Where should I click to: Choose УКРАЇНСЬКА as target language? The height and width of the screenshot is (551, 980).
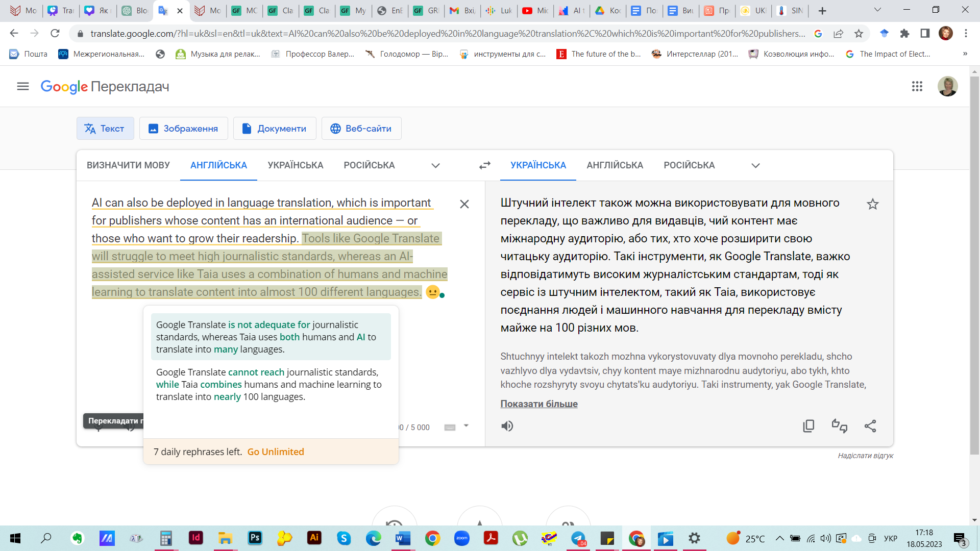point(538,165)
